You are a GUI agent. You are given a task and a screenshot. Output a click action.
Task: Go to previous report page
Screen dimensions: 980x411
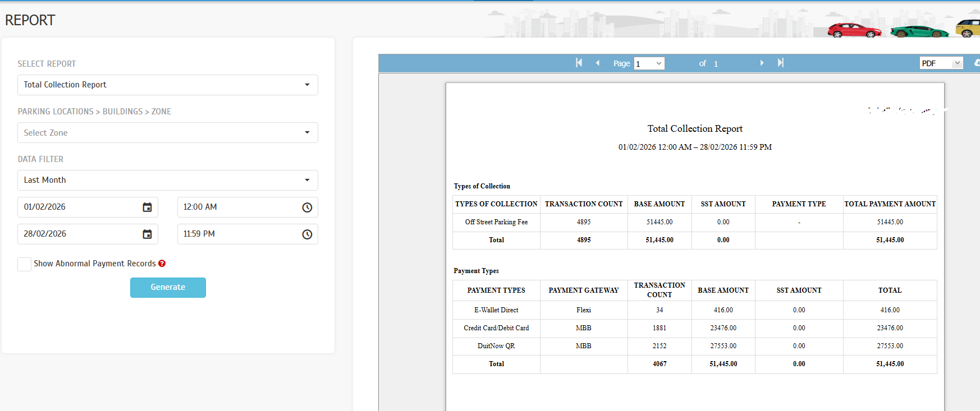[598, 63]
